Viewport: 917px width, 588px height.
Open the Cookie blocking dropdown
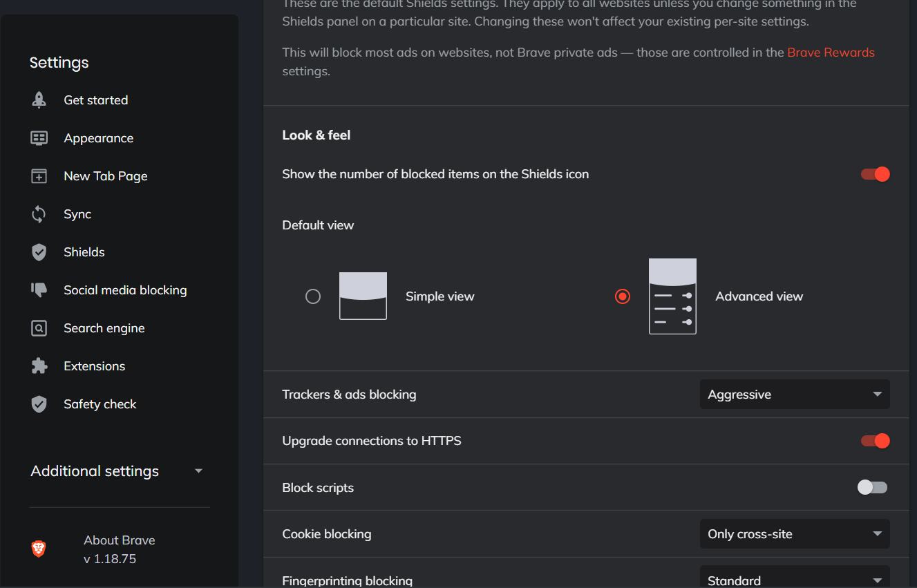coord(795,534)
